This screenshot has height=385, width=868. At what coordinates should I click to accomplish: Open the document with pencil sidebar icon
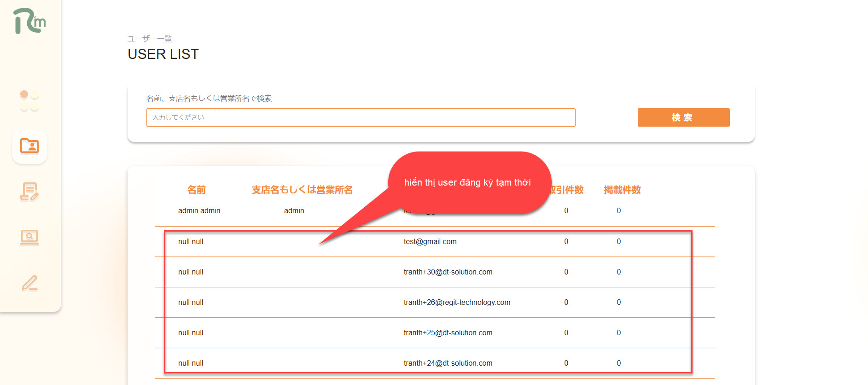[29, 192]
